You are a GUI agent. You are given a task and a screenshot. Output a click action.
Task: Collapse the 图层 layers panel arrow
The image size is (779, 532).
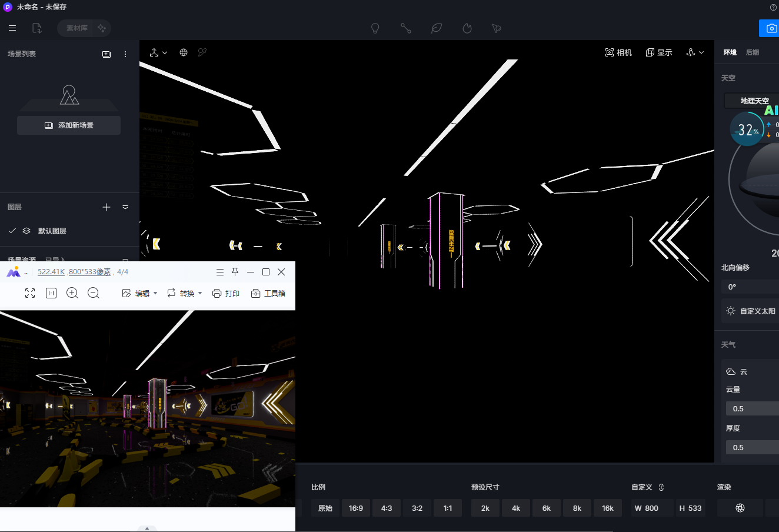pyautogui.click(x=125, y=207)
